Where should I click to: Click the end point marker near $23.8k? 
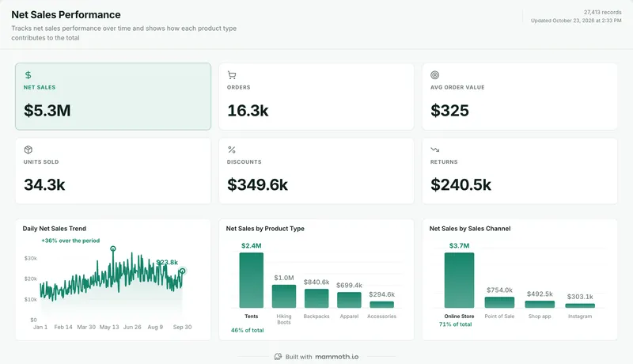point(183,271)
